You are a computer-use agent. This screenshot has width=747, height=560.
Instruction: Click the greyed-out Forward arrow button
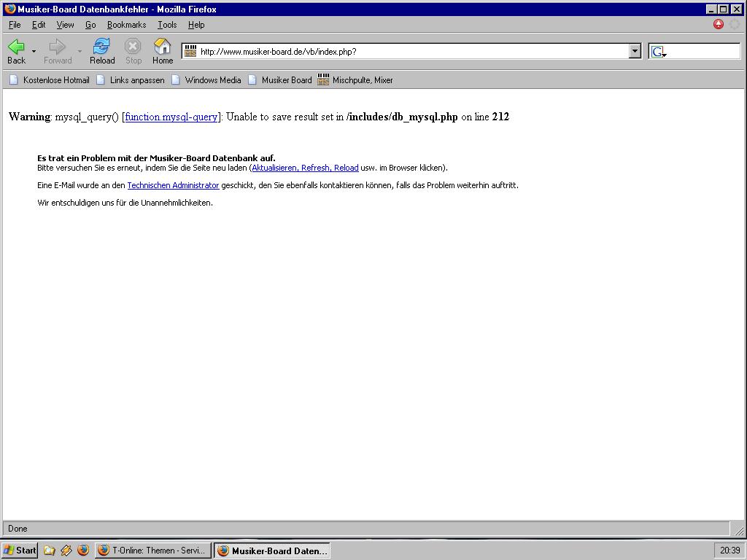(x=58, y=51)
